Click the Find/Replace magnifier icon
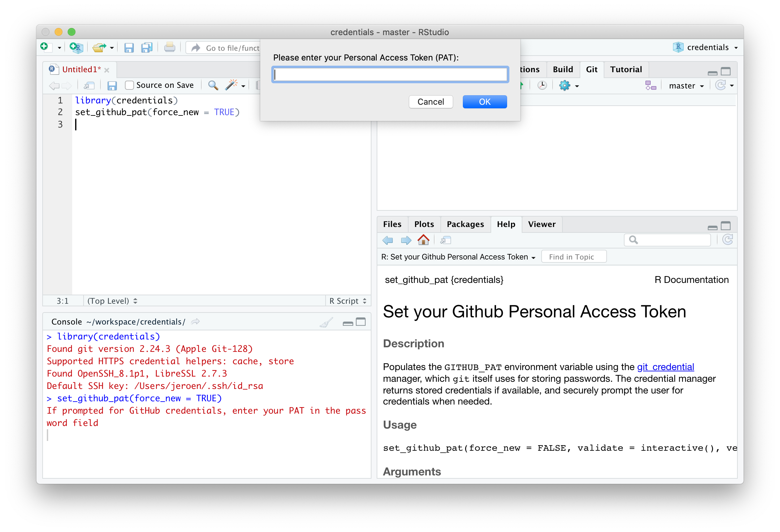The height and width of the screenshot is (532, 780). [x=213, y=85]
